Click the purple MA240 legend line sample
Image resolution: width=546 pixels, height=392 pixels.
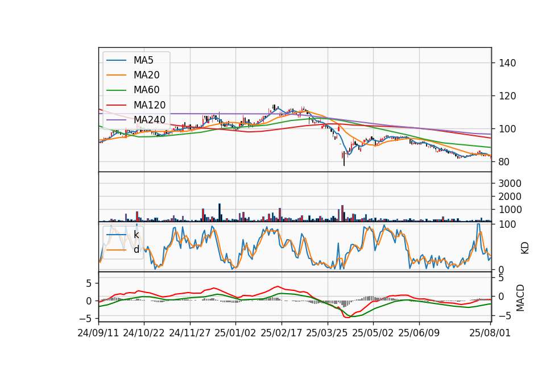[116, 120]
